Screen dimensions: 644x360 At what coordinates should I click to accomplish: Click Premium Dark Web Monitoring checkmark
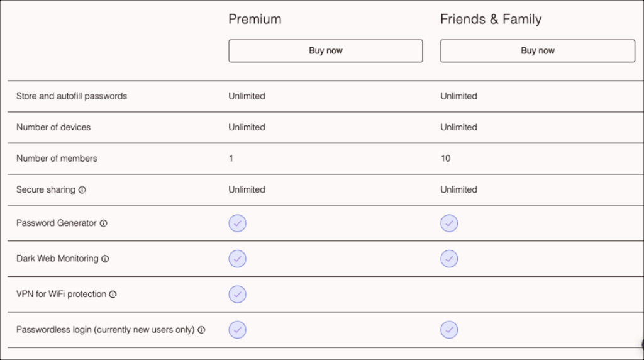tap(237, 259)
